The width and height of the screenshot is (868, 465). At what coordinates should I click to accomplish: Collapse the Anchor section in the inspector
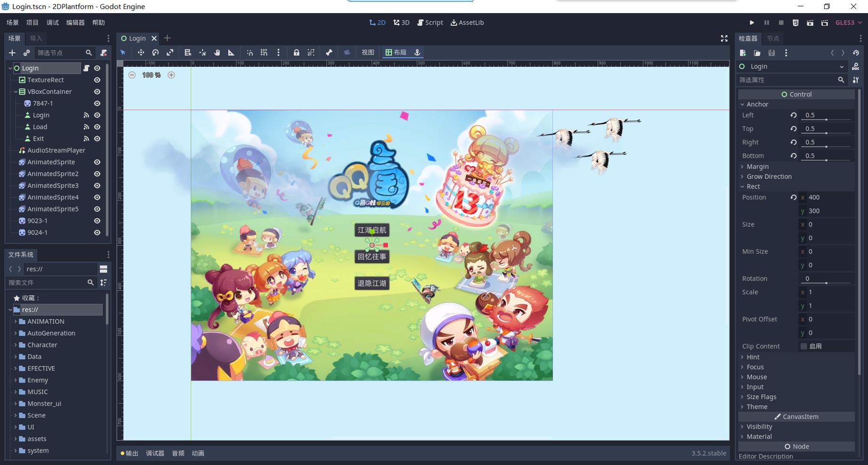tap(743, 104)
